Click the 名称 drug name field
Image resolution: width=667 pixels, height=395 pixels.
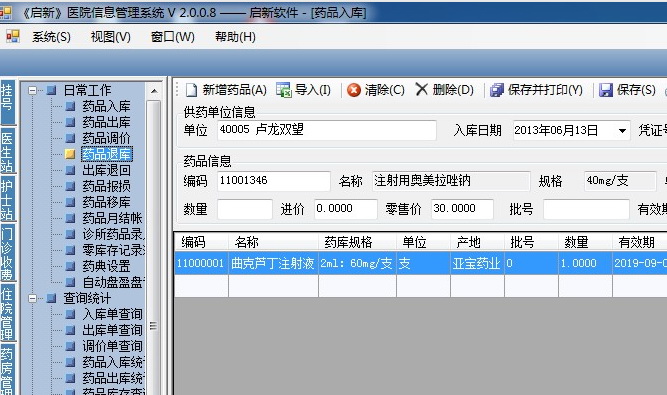(451, 181)
